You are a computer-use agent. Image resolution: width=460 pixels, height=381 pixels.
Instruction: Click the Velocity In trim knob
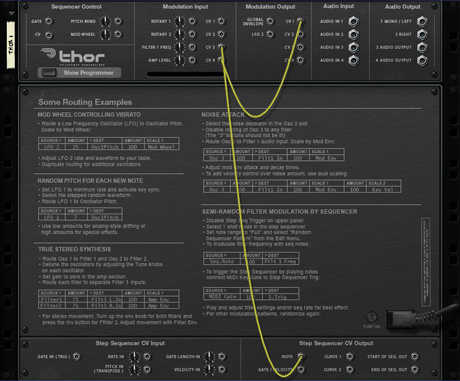(209, 369)
